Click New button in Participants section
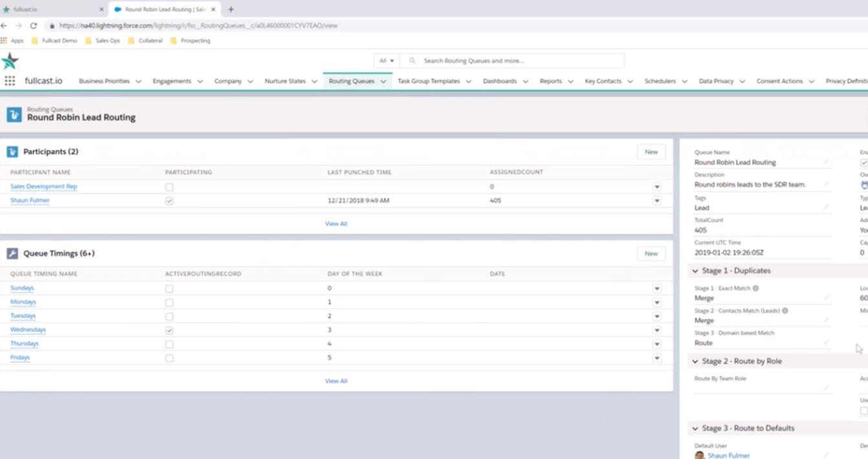 (x=651, y=151)
